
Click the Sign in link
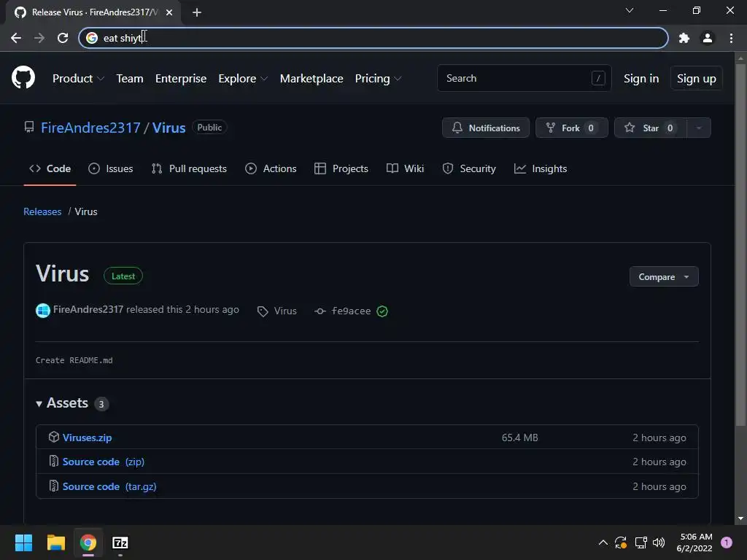(x=641, y=79)
